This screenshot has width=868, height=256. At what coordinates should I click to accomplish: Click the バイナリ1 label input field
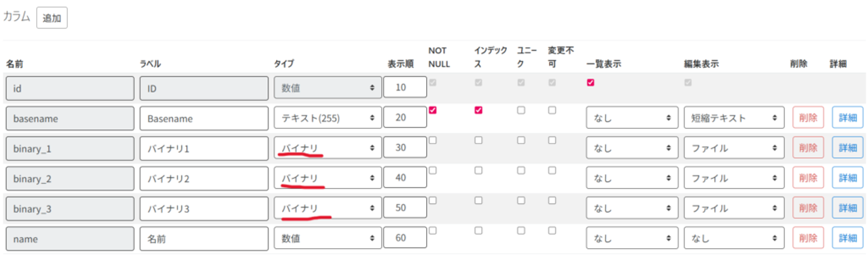coord(204,148)
